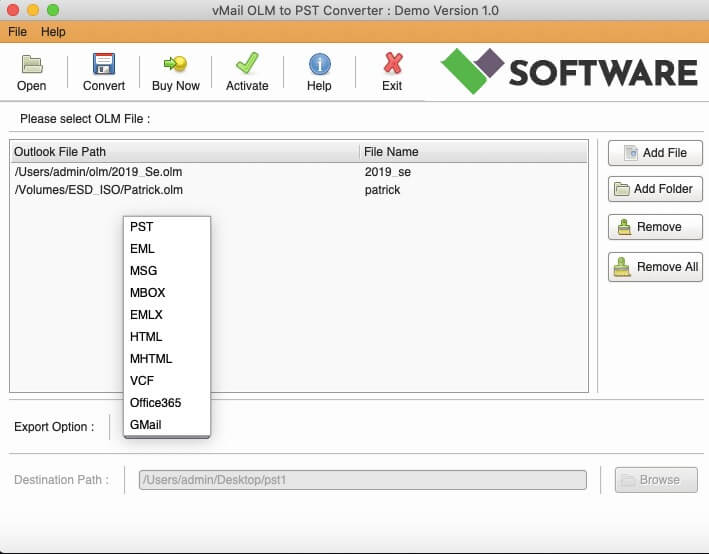This screenshot has width=709, height=554.
Task: Select GMail export option
Action: click(x=145, y=425)
